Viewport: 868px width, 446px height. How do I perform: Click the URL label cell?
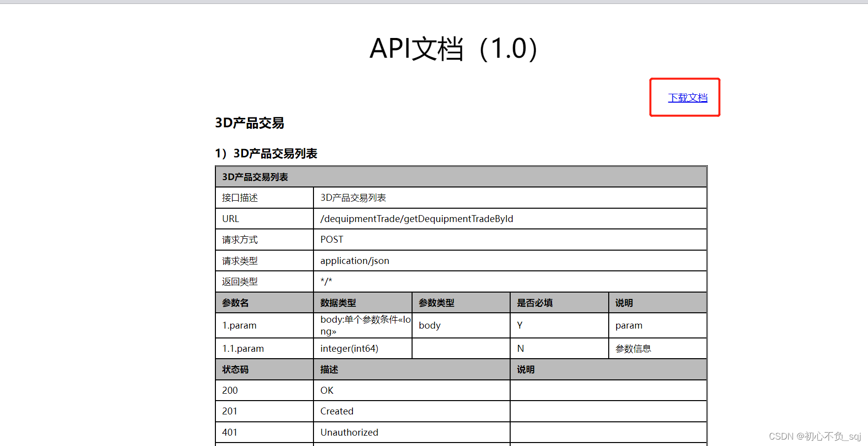click(264, 219)
